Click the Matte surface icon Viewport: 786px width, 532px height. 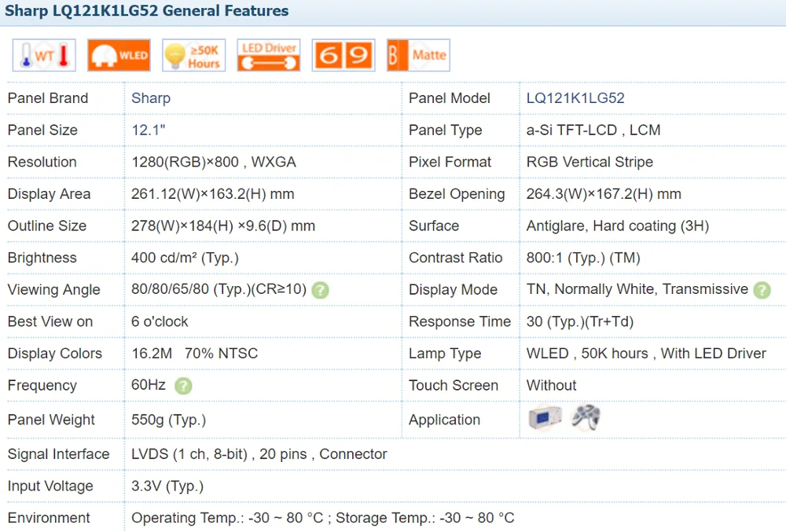tap(419, 55)
